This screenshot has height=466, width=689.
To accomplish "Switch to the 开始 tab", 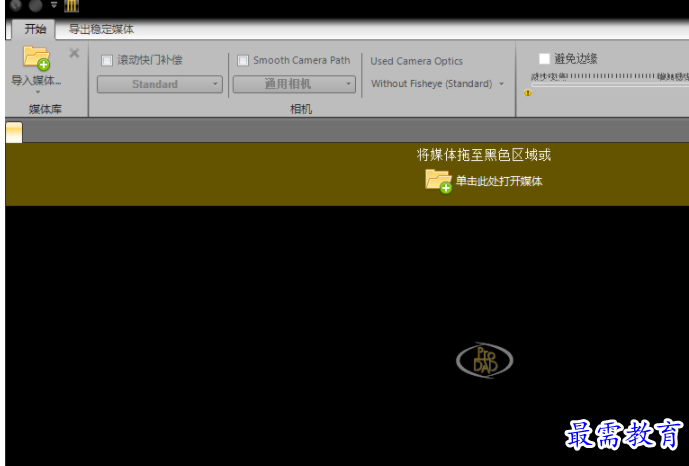I will pos(35,29).
